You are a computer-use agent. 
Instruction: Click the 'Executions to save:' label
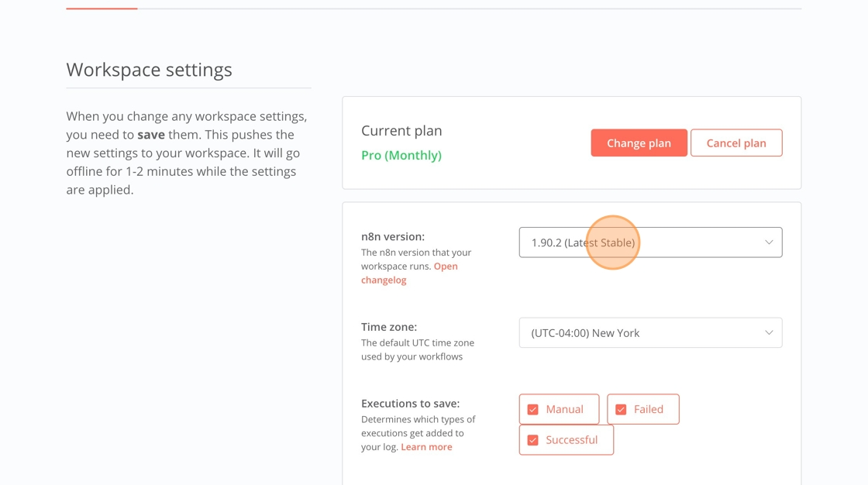410,404
